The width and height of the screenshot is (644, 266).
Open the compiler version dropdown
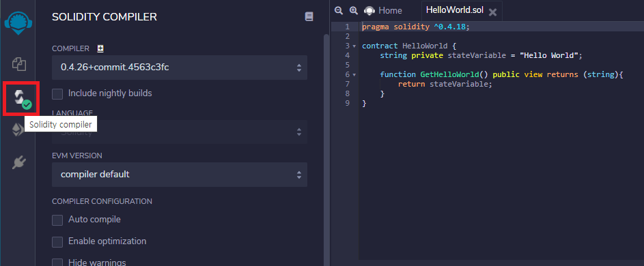tap(180, 68)
